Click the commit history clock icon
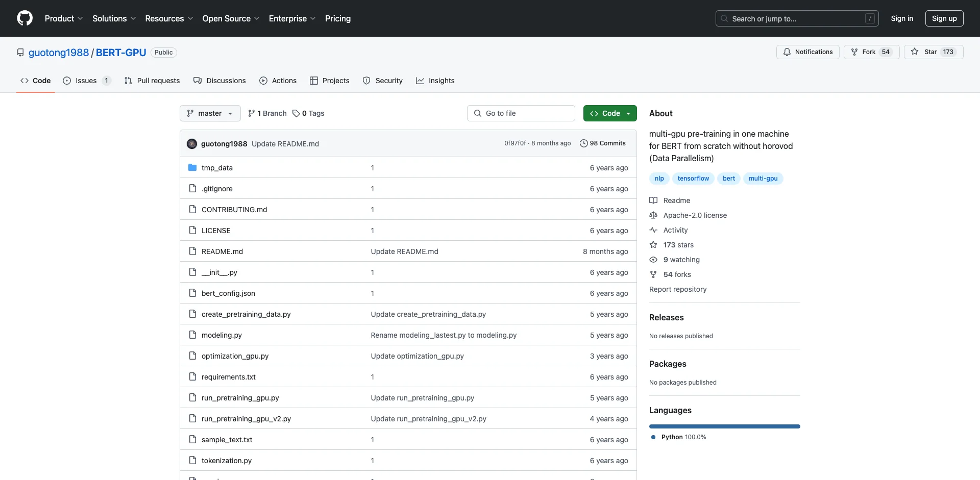Viewport: 980px width, 480px height. coord(584,143)
